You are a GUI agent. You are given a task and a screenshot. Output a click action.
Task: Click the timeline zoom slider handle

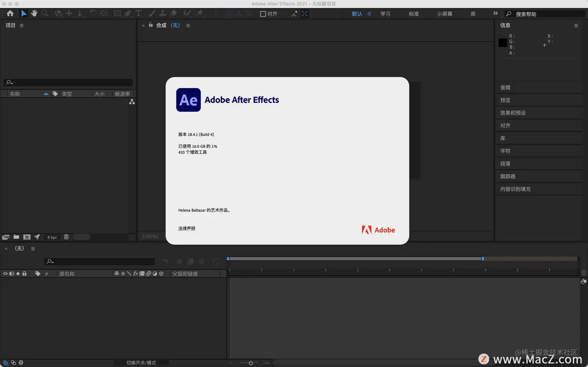(251, 363)
